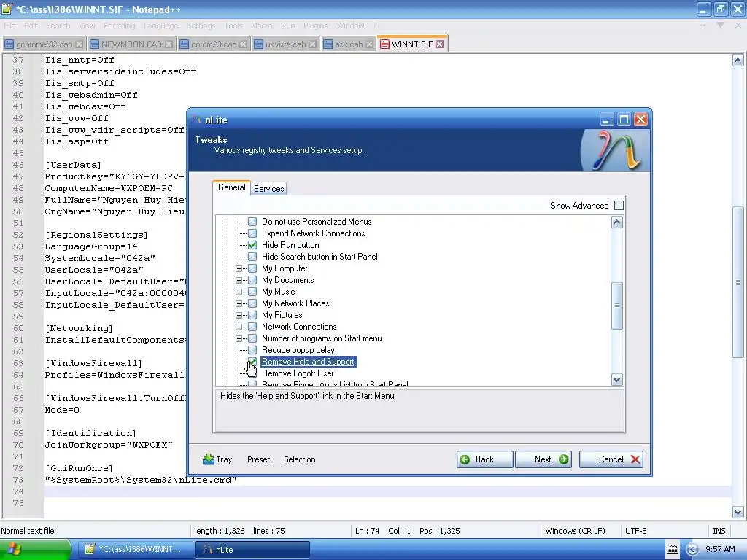The height and width of the screenshot is (560, 747).
Task: Close the gchromef32.cab tab via its X icon
Action: [79, 44]
